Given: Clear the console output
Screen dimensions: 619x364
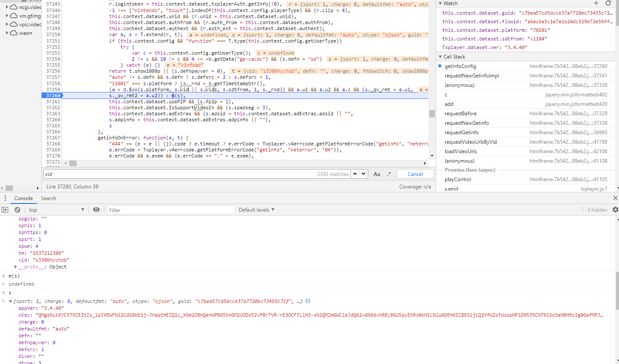Looking at the screenshot, I should (17, 210).
